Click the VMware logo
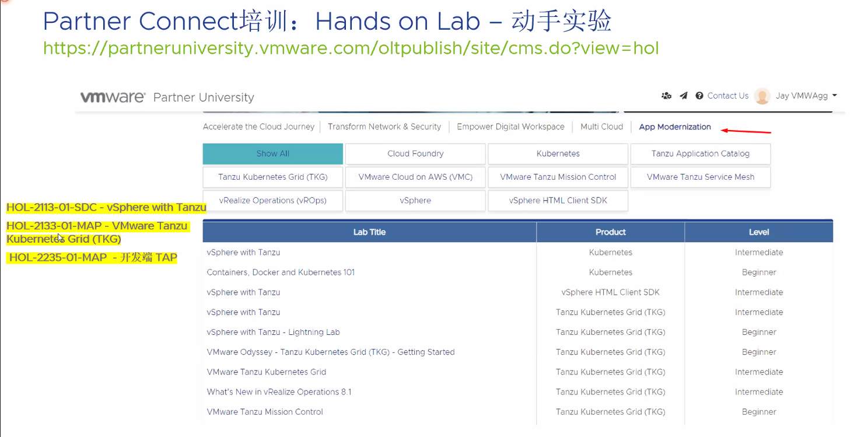The width and height of the screenshot is (868, 437). coord(113,97)
